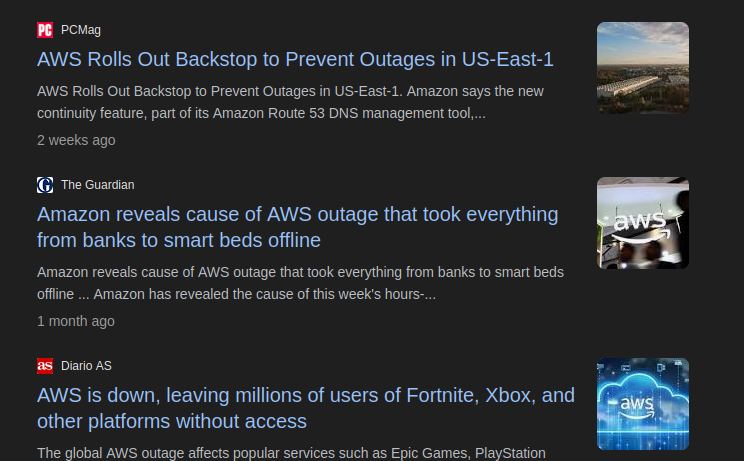Click the snippet about this week's outage cause
This screenshot has width=744, height=461.
(300, 283)
